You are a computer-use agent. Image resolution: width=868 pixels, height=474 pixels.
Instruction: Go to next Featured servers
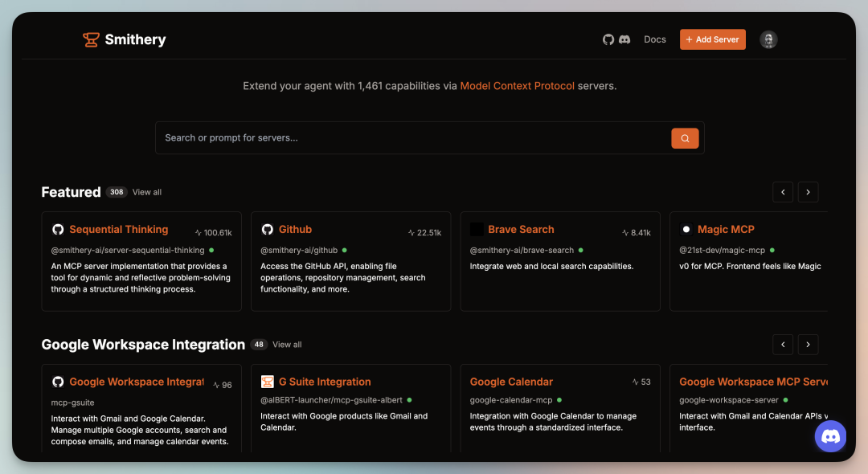808,192
